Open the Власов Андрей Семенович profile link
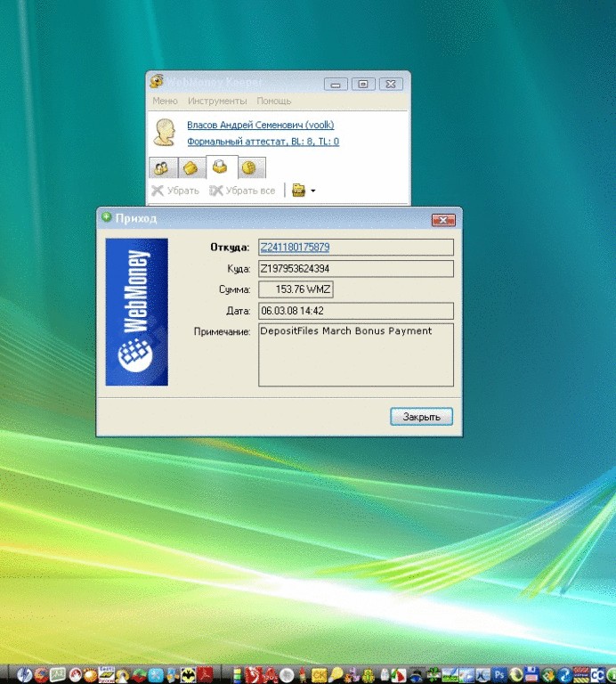Viewport: 616px width, 684px height. coord(260,125)
